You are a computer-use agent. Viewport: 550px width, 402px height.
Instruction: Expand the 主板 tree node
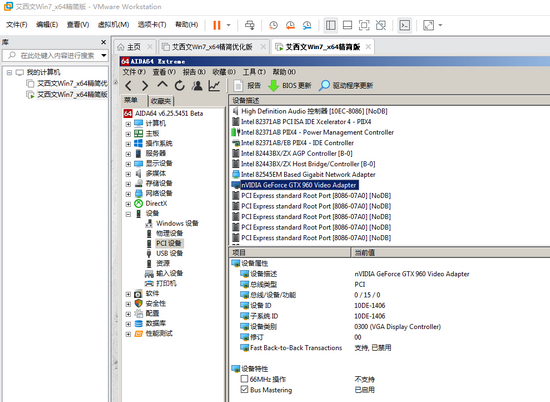click(x=128, y=134)
